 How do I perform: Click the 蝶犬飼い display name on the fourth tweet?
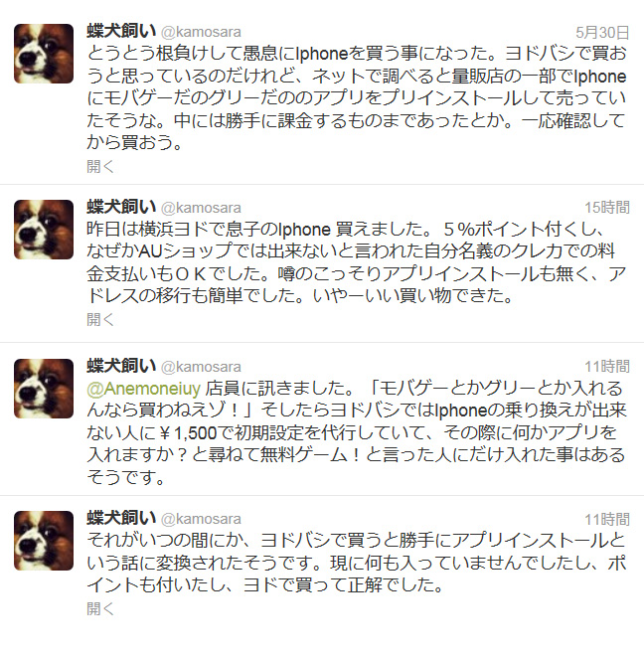[x=121, y=518]
